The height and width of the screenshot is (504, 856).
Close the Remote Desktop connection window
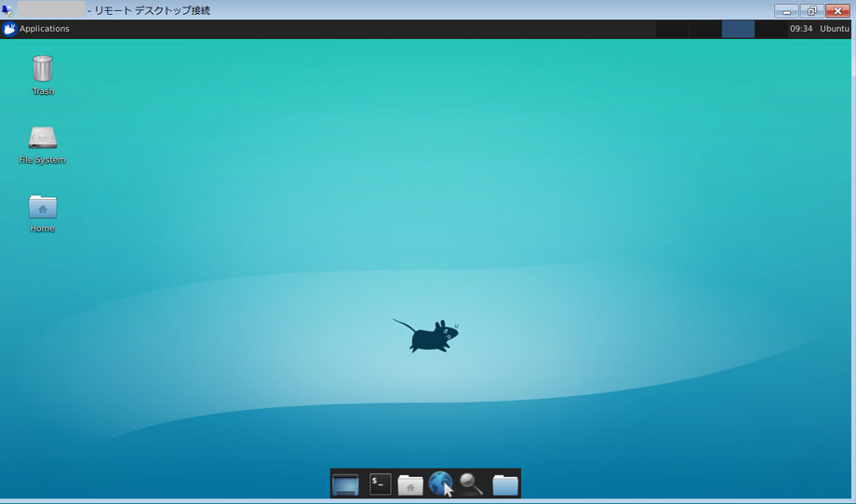(x=837, y=10)
